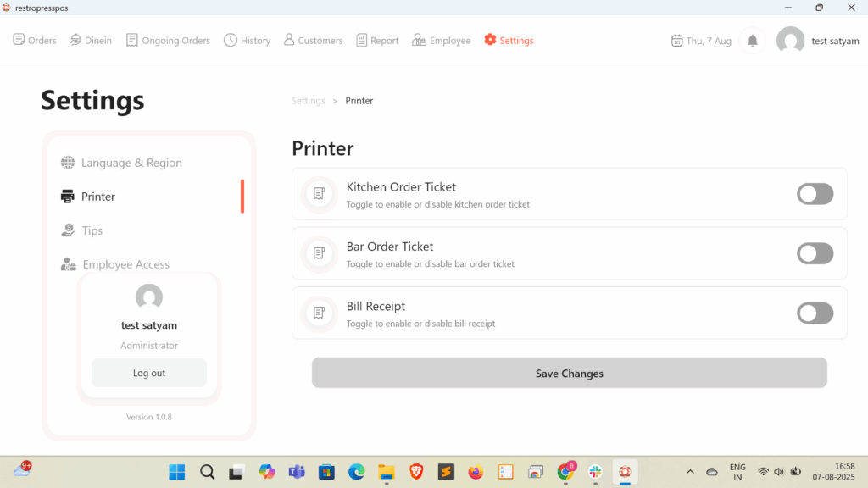Screen dimensions: 868x488
Task: Click the calendar icon beside the date
Action: click(x=676, y=41)
